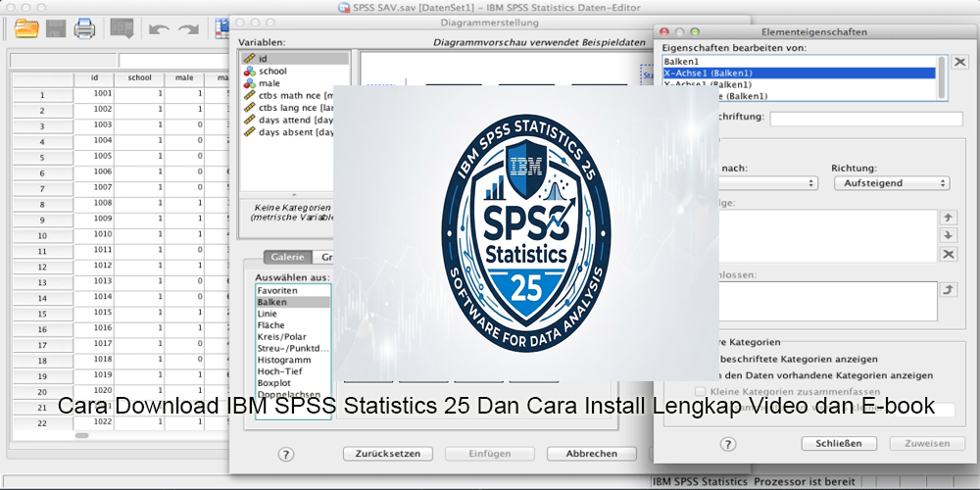Click the scale ruler icon beside id
Image resolution: width=980 pixels, height=490 pixels.
click(x=249, y=59)
